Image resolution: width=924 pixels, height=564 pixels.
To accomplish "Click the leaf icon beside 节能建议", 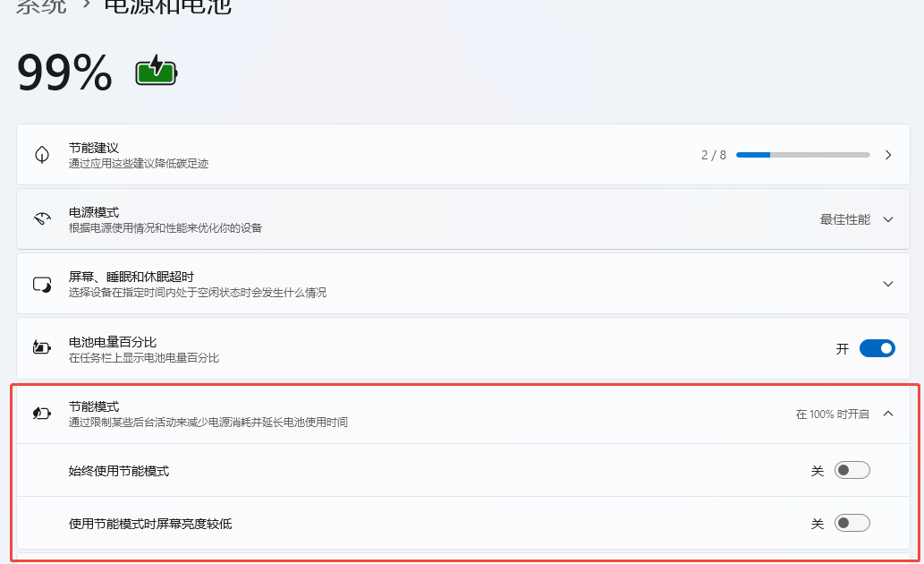I will [x=42, y=155].
